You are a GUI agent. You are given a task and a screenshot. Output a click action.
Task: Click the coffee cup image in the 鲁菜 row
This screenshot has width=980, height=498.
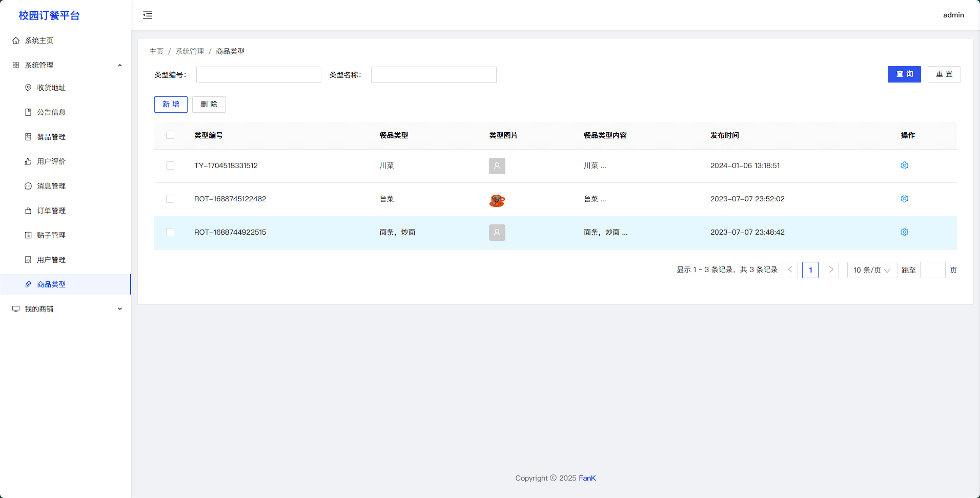tap(497, 199)
